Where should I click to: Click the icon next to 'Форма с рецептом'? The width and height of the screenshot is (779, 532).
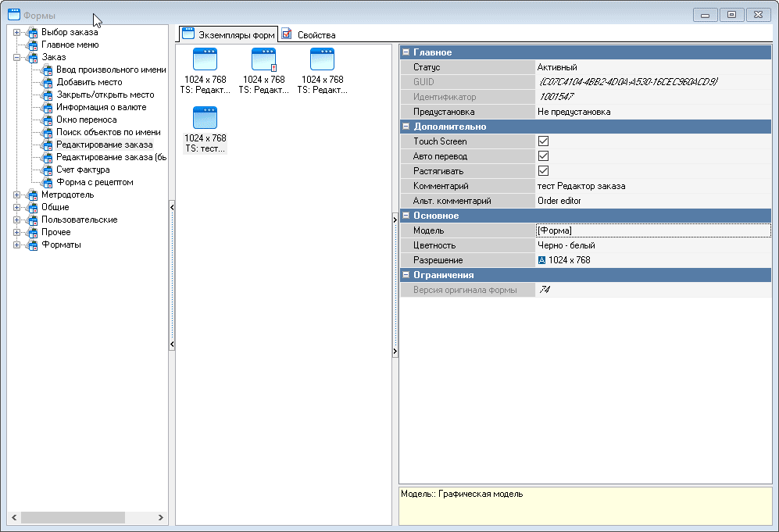47,182
